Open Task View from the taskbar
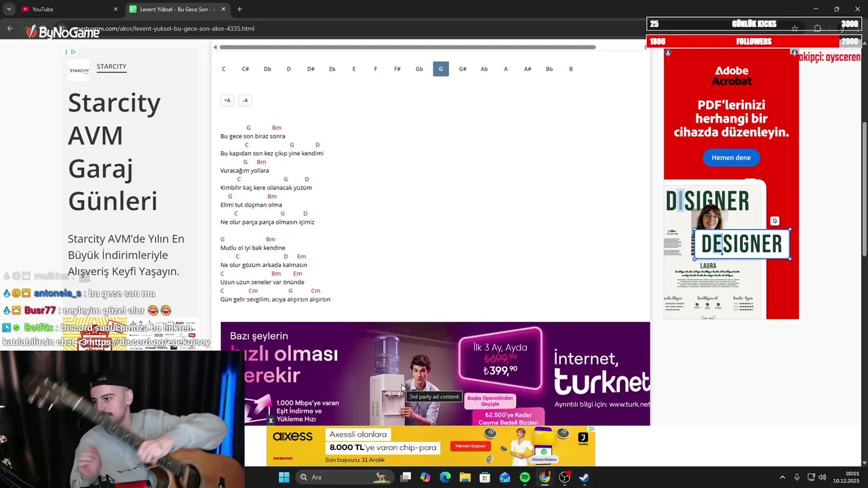The image size is (868, 488). coord(406,477)
